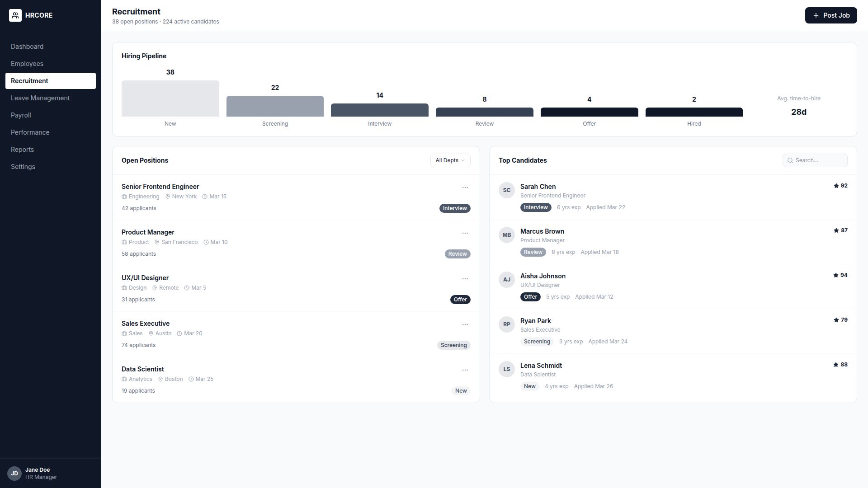Click the 28d time-to-hire value

click(x=799, y=112)
